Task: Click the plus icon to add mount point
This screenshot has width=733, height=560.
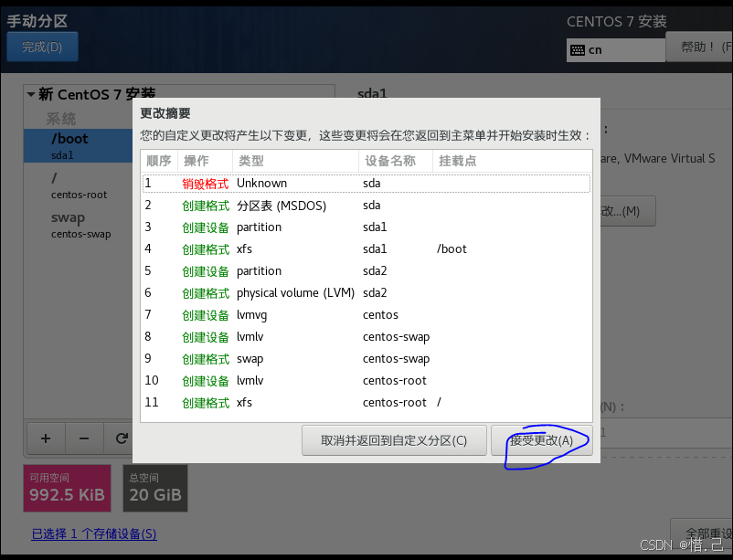Action: point(45,438)
